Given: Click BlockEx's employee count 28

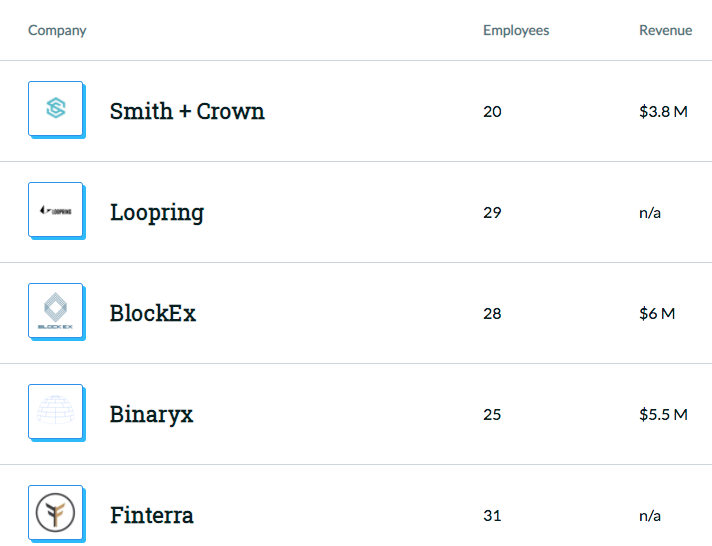Looking at the screenshot, I should coord(492,313).
